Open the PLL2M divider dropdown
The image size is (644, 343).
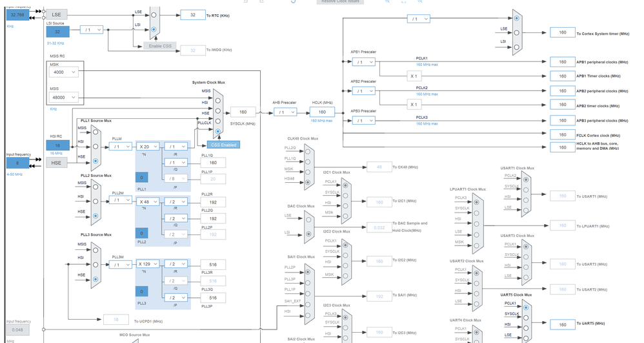pos(120,200)
